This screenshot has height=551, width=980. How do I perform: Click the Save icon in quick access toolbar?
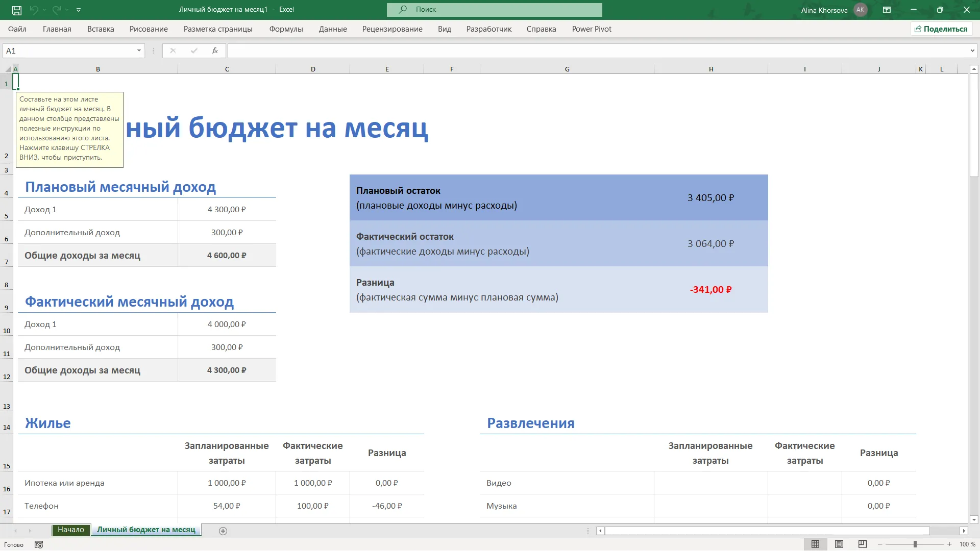click(x=17, y=10)
